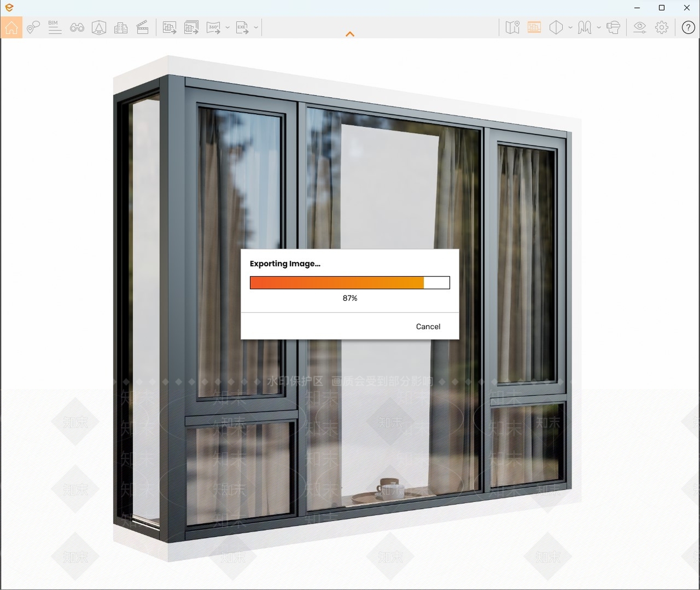Toggle the highlighted Safe Frame icon

click(x=534, y=28)
